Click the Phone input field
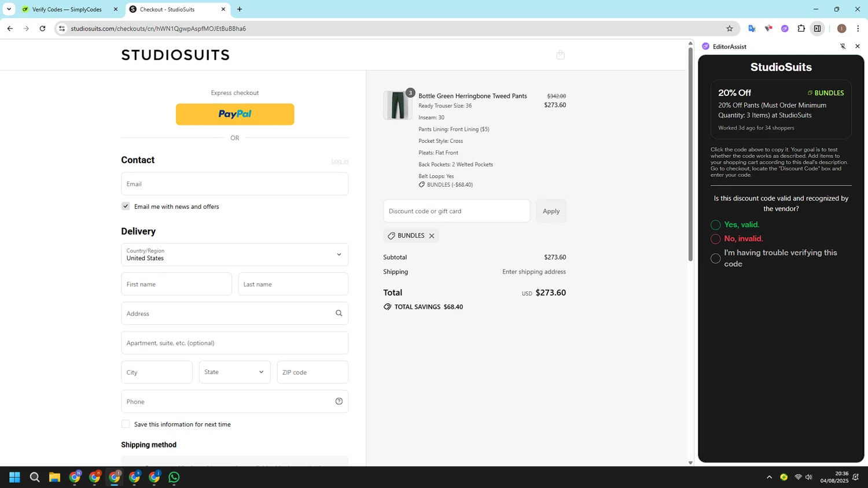 pos(234,401)
